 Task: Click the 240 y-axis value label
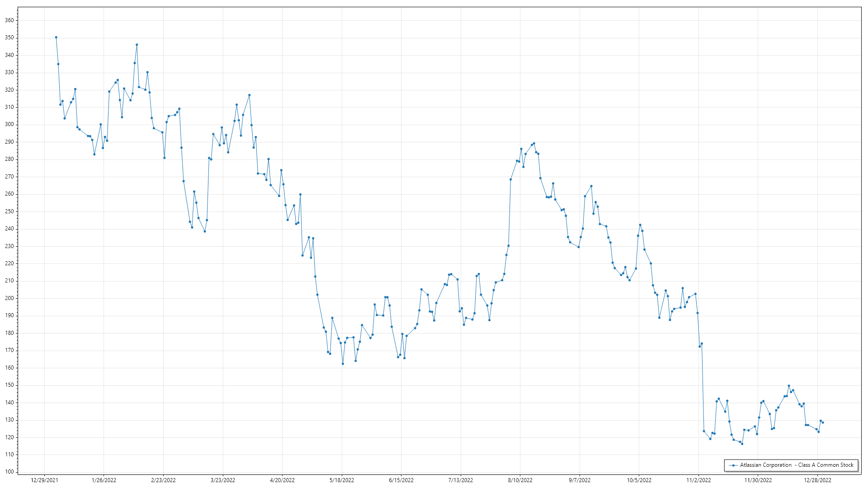[x=9, y=229]
